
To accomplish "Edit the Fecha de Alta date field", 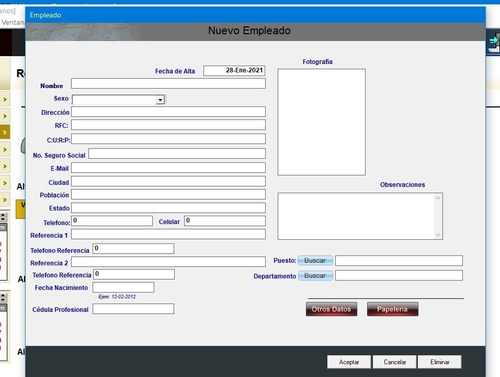I will pyautogui.click(x=234, y=71).
